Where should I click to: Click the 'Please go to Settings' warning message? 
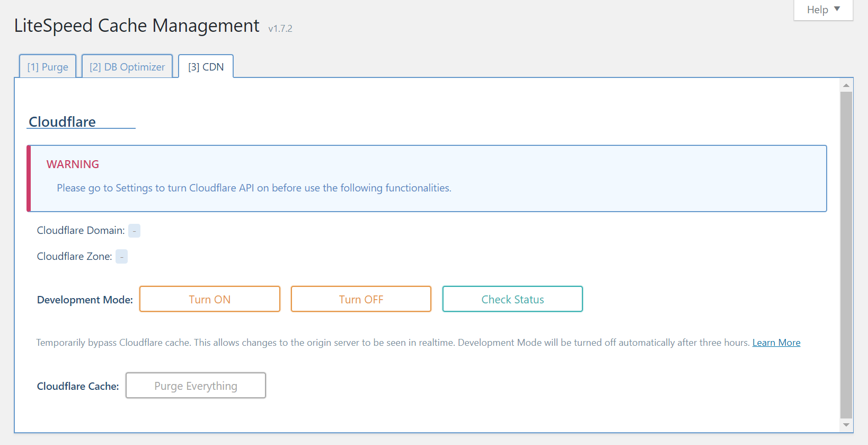coord(254,188)
